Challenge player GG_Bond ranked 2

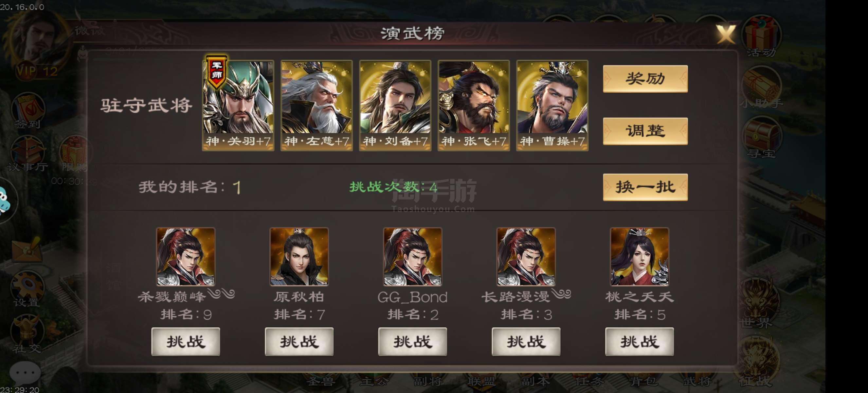point(412,342)
